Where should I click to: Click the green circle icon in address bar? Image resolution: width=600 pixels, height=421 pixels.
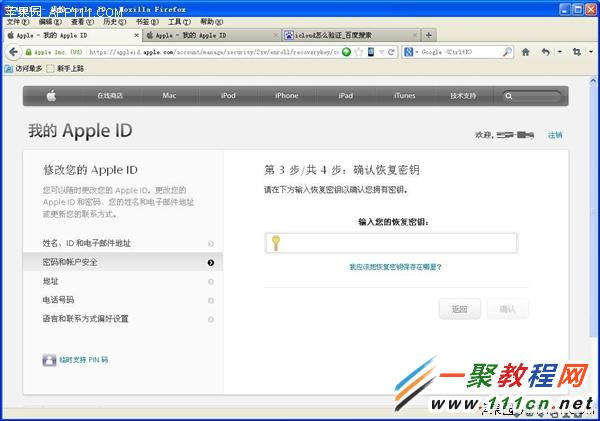(346, 52)
